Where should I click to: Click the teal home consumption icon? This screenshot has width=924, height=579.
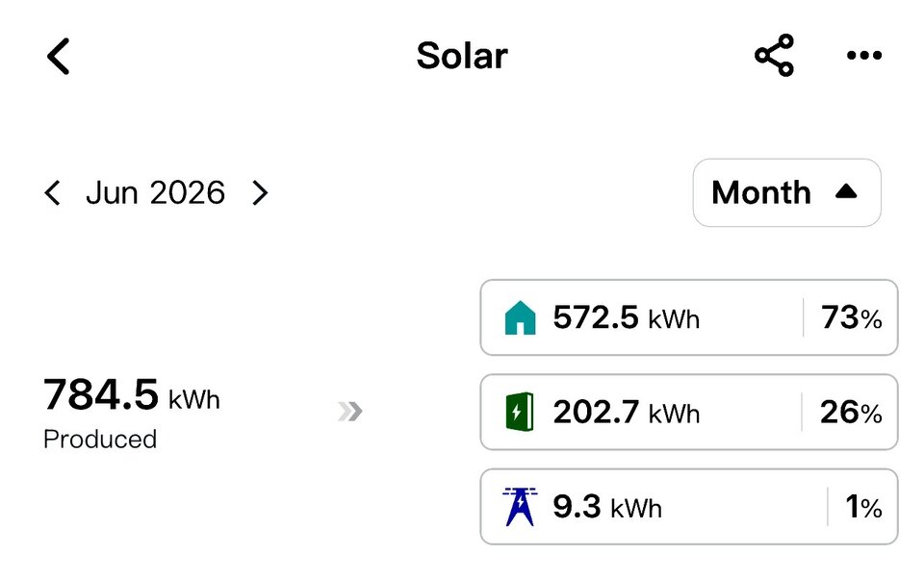pos(521,317)
